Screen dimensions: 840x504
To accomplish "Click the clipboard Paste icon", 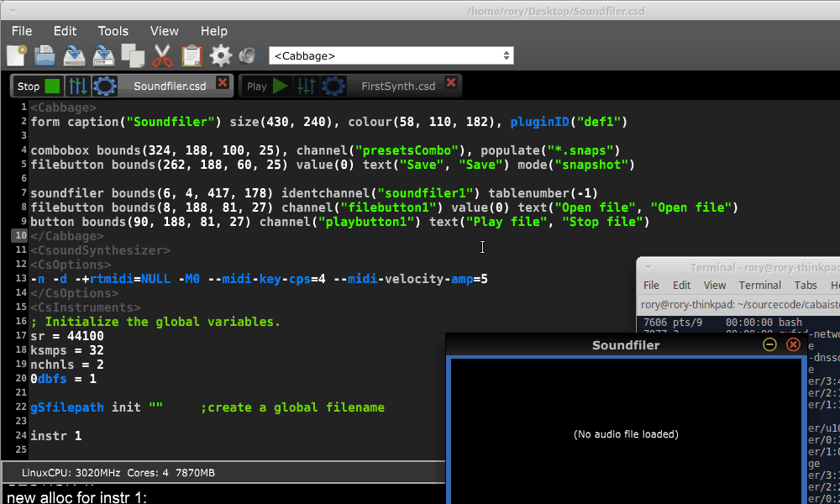I will click(192, 56).
